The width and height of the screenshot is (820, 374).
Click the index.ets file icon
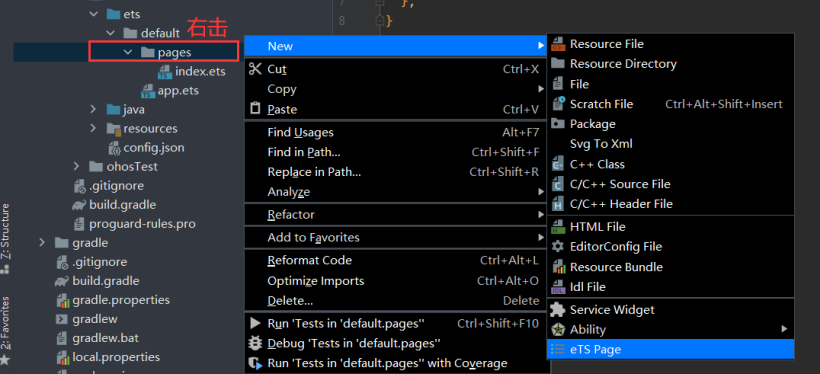[x=165, y=72]
